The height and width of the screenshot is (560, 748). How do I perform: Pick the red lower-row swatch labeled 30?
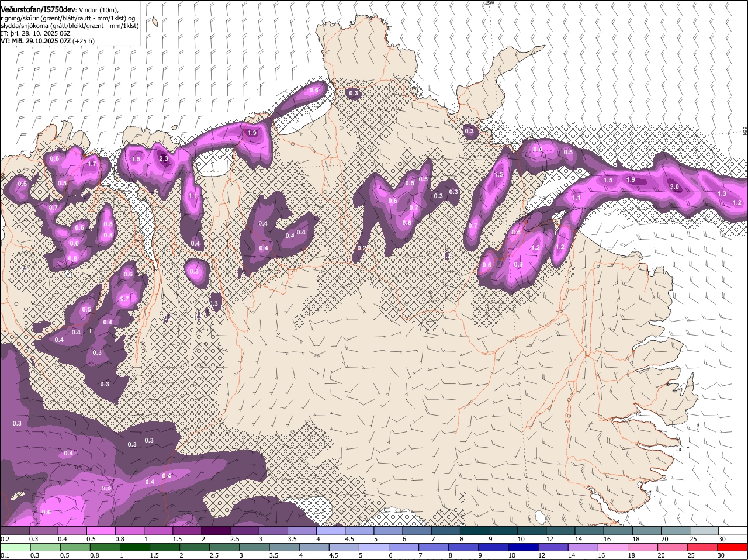(734, 547)
